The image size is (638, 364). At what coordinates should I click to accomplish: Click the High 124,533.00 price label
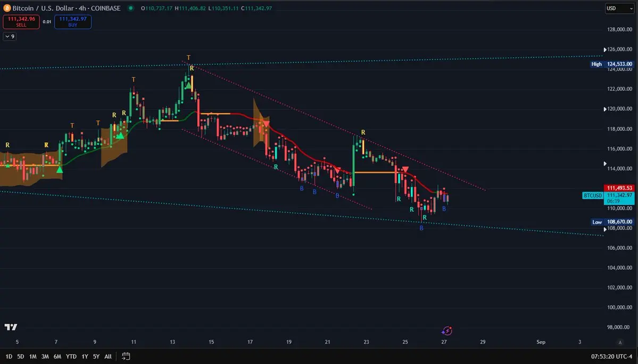[x=612, y=64]
